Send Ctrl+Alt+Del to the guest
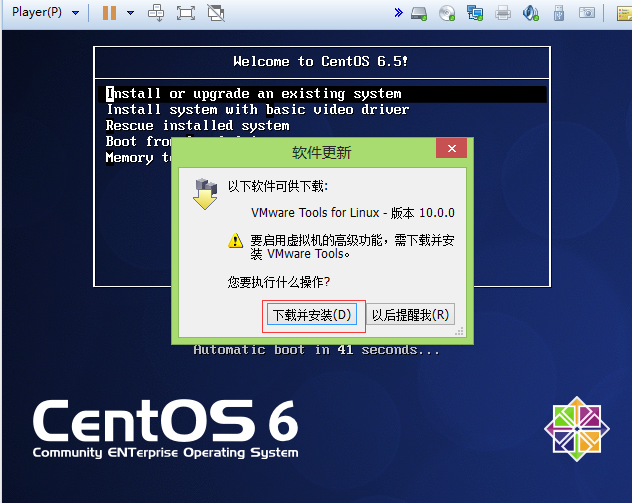Viewport: 632px width, 503px height. 156,13
